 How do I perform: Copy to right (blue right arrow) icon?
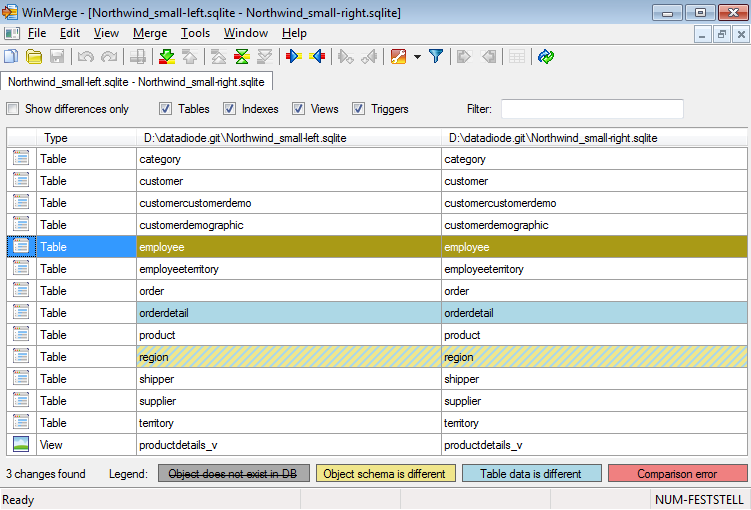pos(294,57)
